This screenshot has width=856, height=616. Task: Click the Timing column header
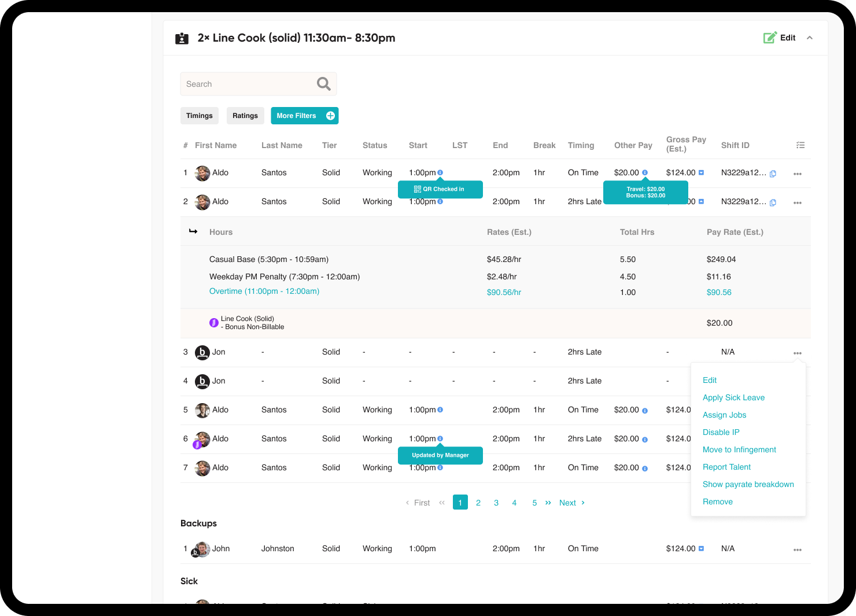tap(581, 145)
